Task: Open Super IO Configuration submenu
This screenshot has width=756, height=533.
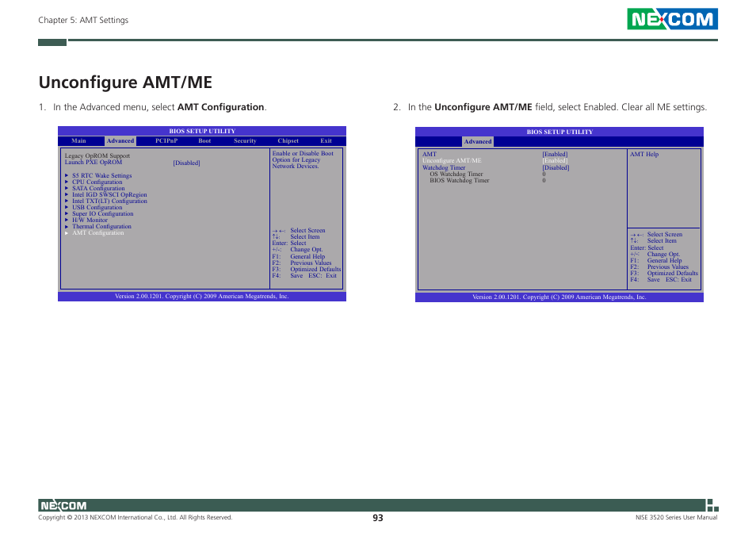Action: (x=103, y=213)
